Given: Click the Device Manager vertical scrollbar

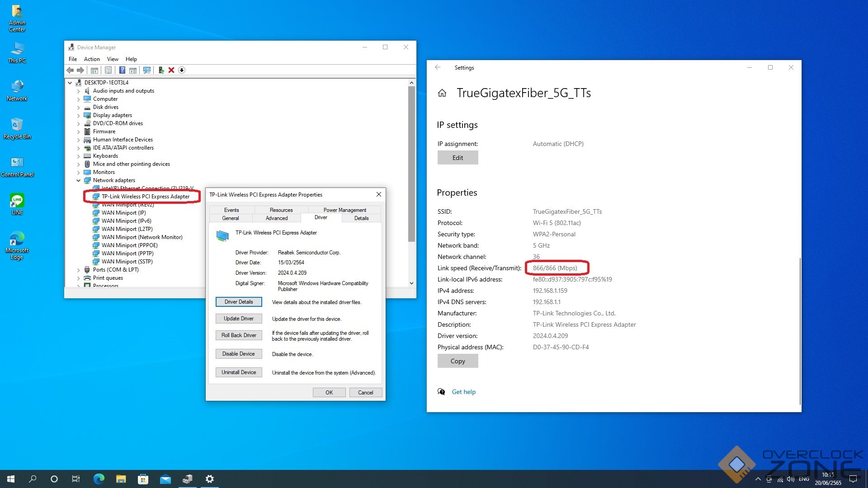Looking at the screenshot, I should [x=411, y=163].
